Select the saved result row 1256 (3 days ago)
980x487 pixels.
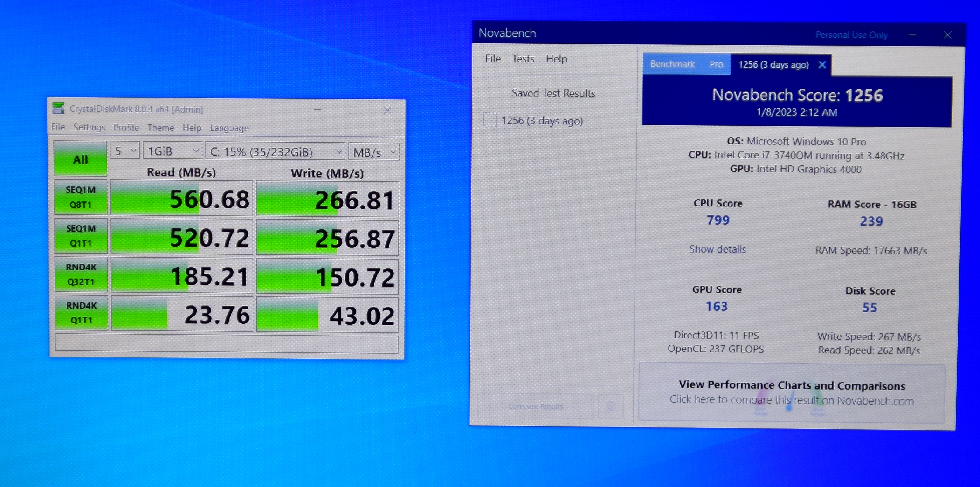(542, 121)
